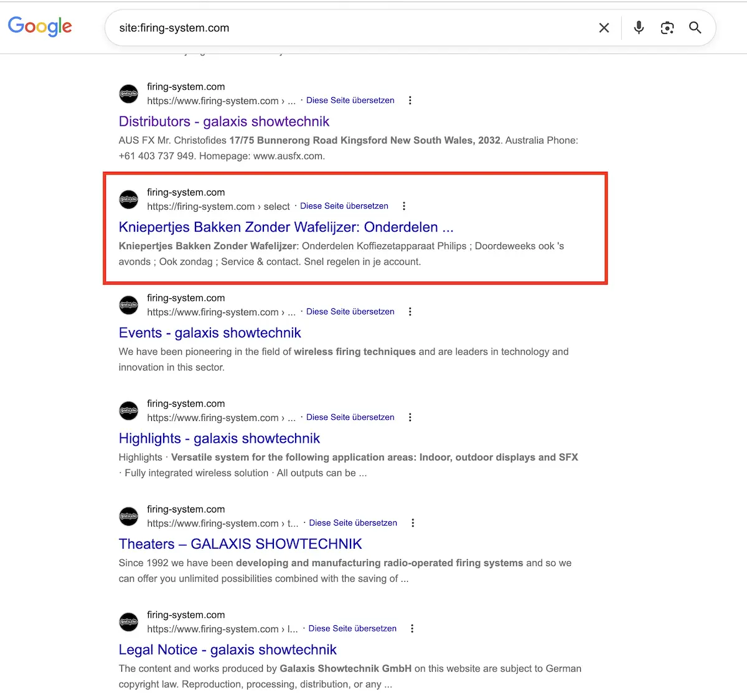Click the favicon beside the Legal Notice result
This screenshot has height=700, width=747.
pyautogui.click(x=128, y=622)
